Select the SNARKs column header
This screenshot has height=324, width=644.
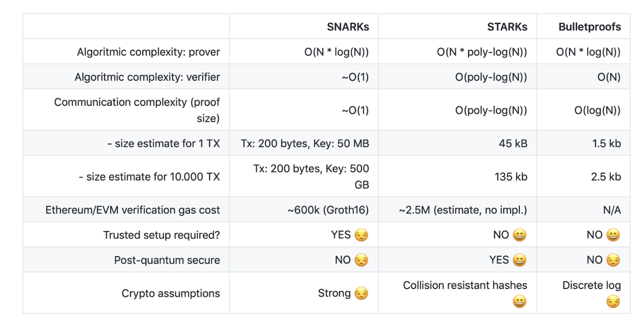point(348,27)
